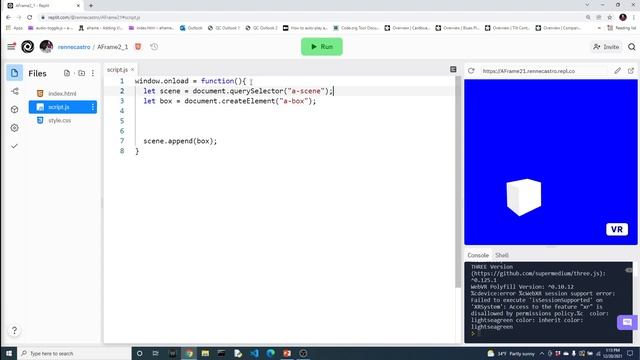
Task: Show hidden system tray icons
Action: point(542,353)
